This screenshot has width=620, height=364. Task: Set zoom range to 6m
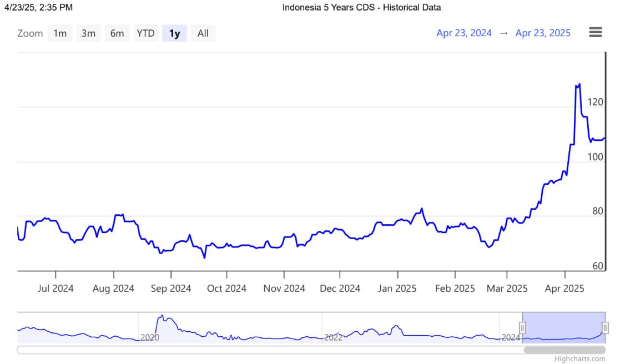(x=117, y=33)
